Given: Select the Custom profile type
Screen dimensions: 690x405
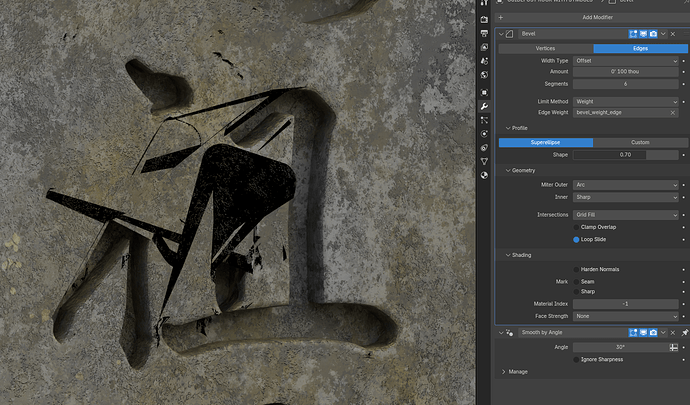Looking at the screenshot, I should [x=640, y=143].
